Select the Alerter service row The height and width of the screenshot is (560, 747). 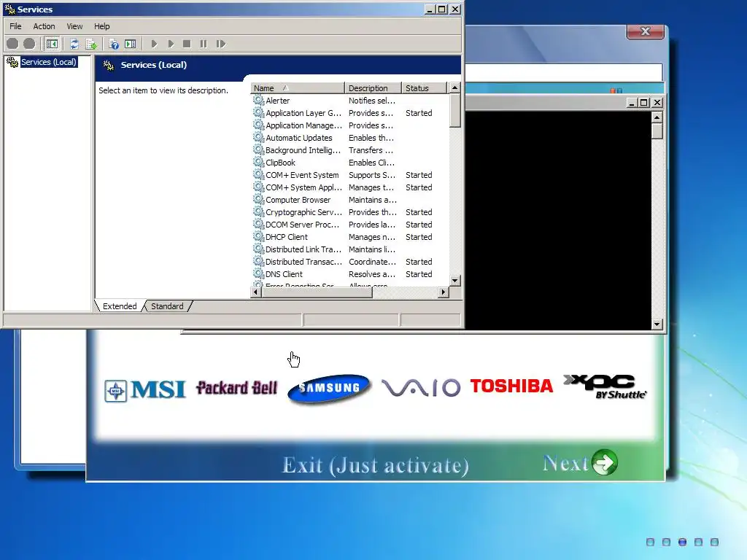click(x=350, y=101)
